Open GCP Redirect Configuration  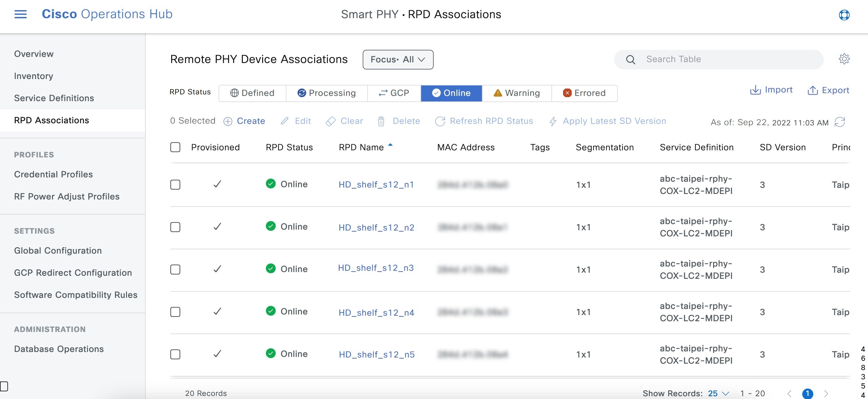click(x=73, y=273)
